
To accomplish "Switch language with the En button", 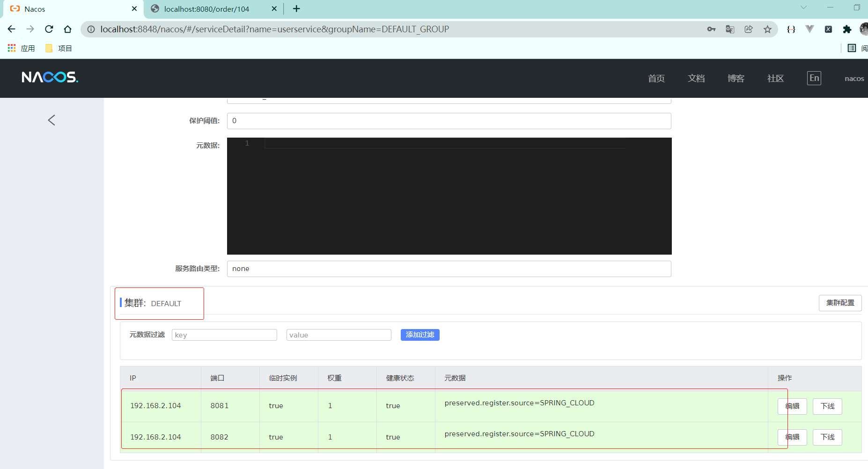I will point(814,78).
